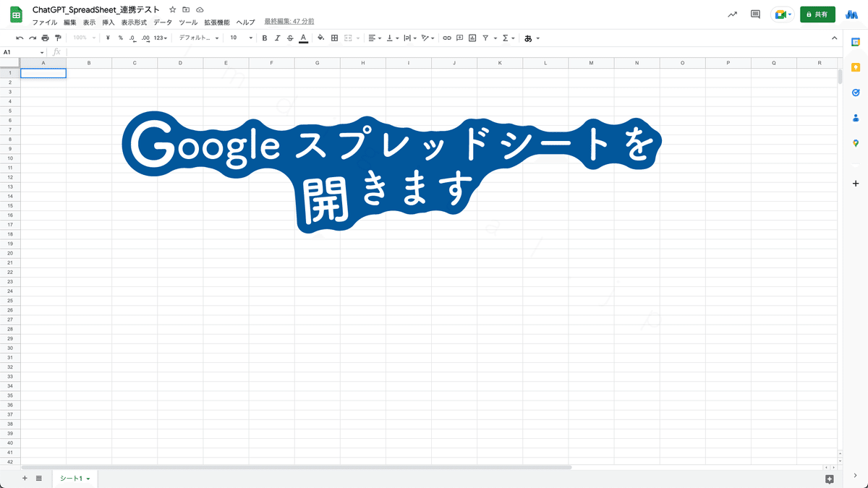Screen dimensions: 868x488
Task: Open the font family dropdown
Action: [x=197, y=38]
